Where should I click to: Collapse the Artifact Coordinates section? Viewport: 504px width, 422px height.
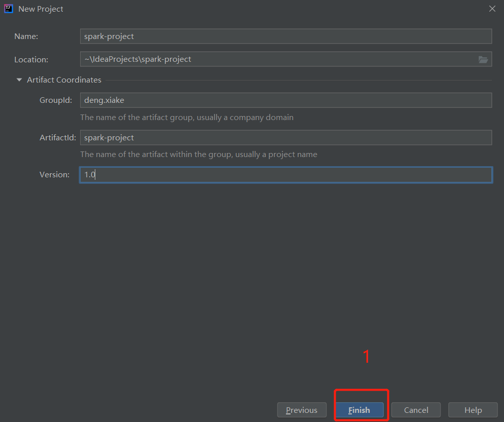click(19, 80)
